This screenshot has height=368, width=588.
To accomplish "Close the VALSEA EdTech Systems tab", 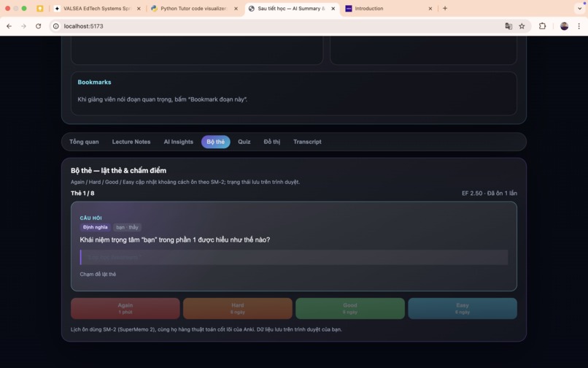I will coord(139,8).
